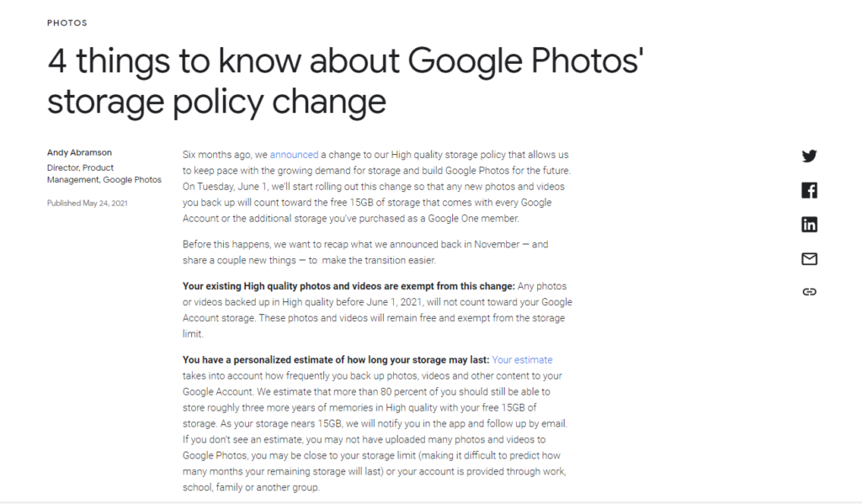Share article by email envelope icon
Image resolution: width=862 pixels, height=504 pixels.
click(809, 259)
